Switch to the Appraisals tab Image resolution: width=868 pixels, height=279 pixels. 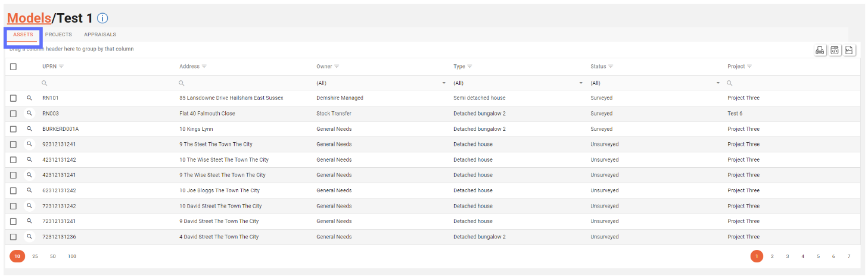pos(99,35)
